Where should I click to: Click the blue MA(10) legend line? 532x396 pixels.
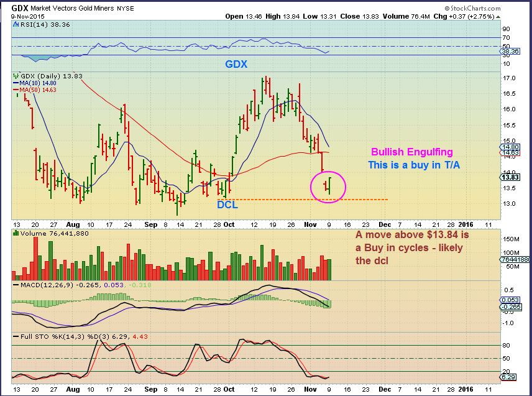click(x=16, y=83)
